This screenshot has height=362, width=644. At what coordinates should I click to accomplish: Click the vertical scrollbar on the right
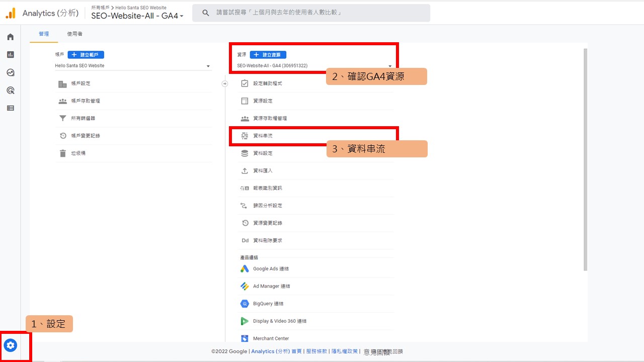pos(585,159)
